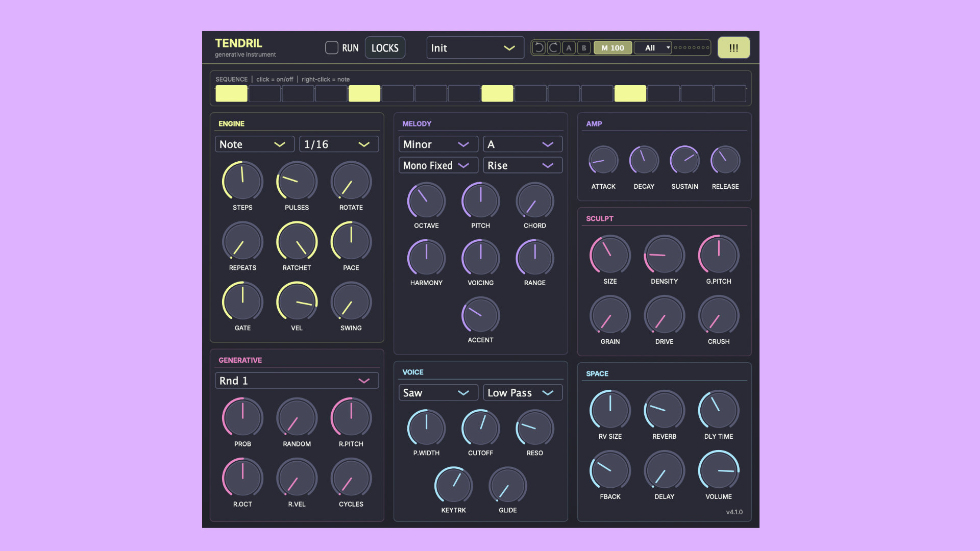Click the CHORD knob
The height and width of the screenshot is (551, 980).
[535, 201]
